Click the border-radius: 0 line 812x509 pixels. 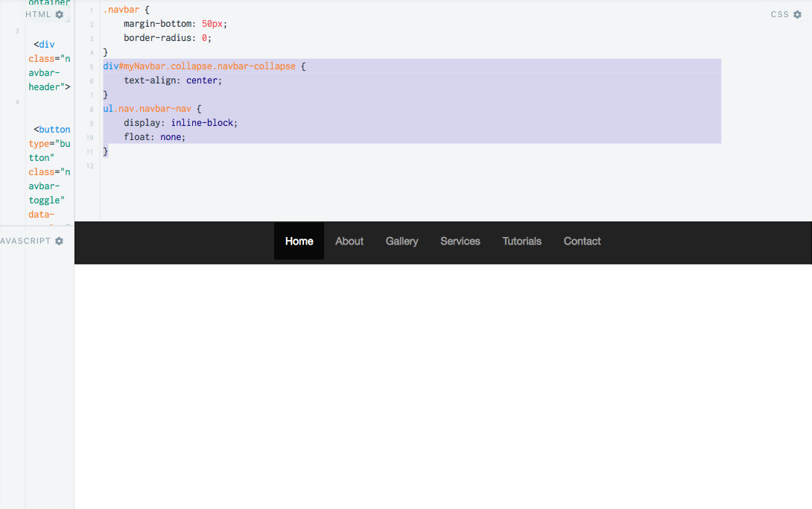168,38
